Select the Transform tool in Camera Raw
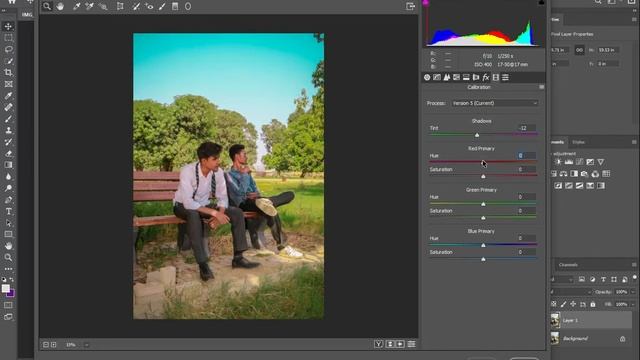The image size is (640, 360). pyautogui.click(x=120, y=7)
